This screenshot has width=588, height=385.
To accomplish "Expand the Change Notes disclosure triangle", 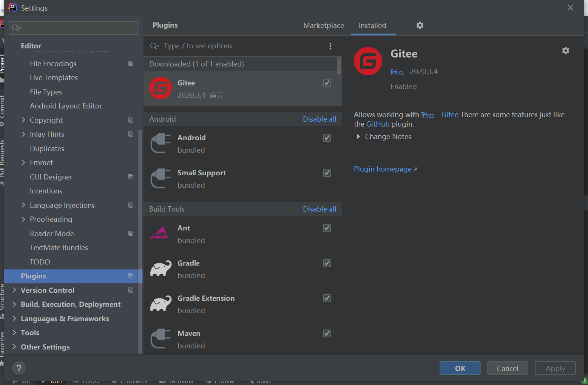I will point(358,136).
